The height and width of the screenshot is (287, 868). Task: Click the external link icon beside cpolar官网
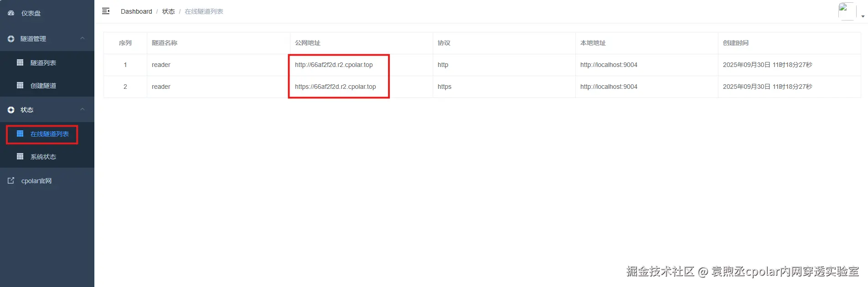pos(11,180)
